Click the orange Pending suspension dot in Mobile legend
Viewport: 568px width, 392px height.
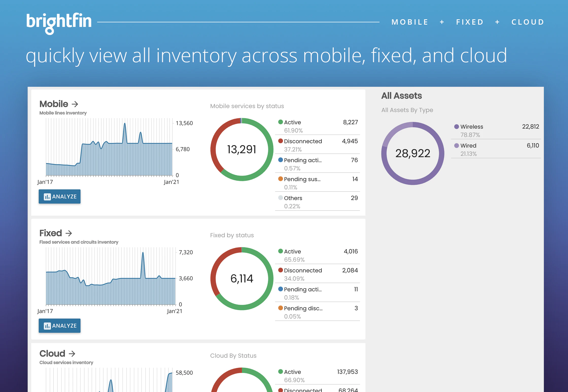click(280, 179)
